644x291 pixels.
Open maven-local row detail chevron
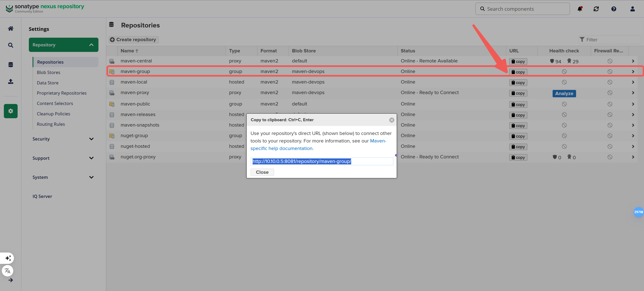[x=633, y=82]
